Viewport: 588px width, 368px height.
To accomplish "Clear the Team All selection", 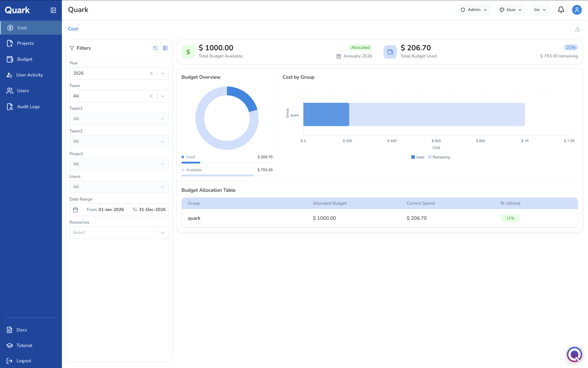I will tap(151, 96).
